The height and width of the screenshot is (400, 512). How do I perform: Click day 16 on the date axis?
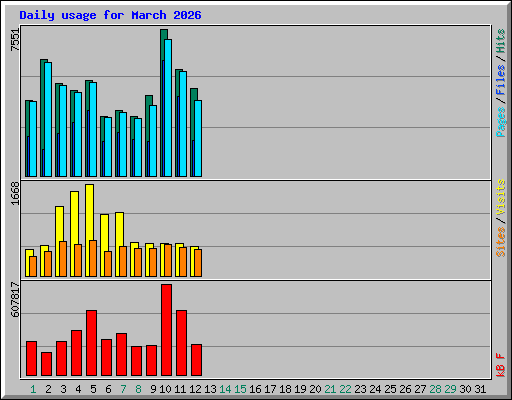[255, 389]
